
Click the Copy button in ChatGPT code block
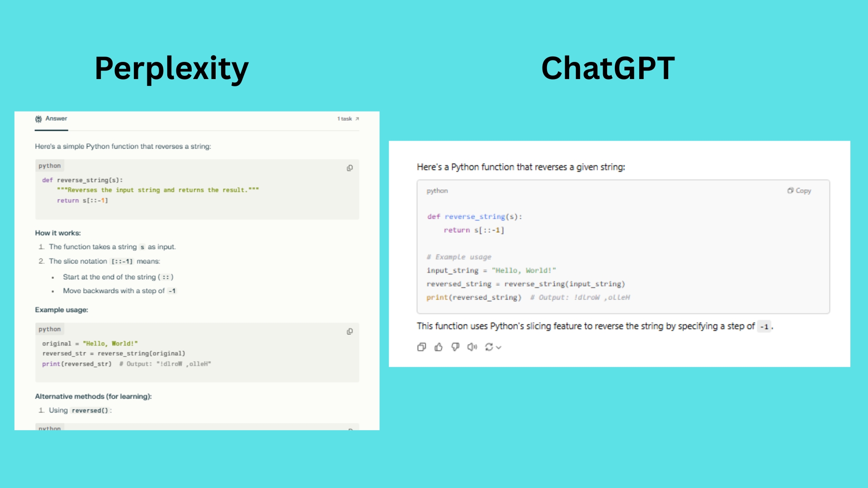799,191
